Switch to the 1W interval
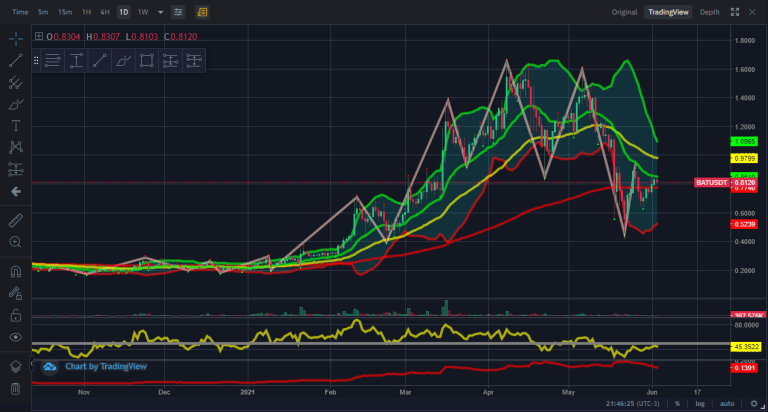768x412 pixels. point(143,12)
